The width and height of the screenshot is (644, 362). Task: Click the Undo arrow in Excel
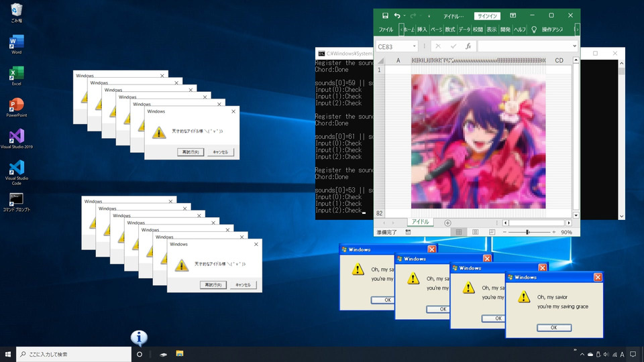(x=397, y=15)
